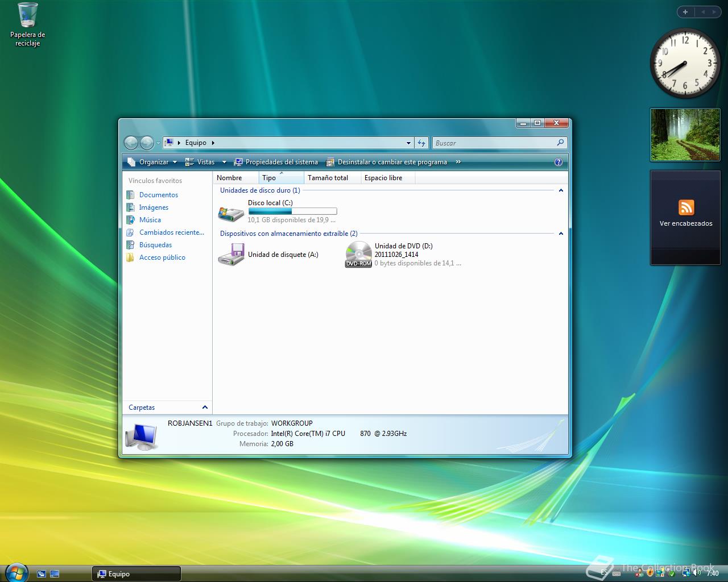Click the Dispositivos con almacenamiento extraíble (2) header
Screen dimensions: 728x582
[289, 234]
